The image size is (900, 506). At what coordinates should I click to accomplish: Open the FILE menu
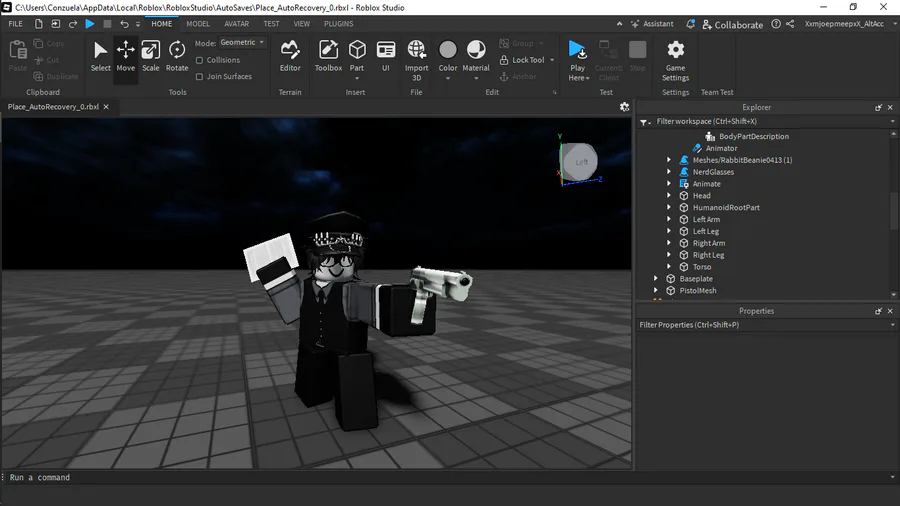(x=15, y=24)
